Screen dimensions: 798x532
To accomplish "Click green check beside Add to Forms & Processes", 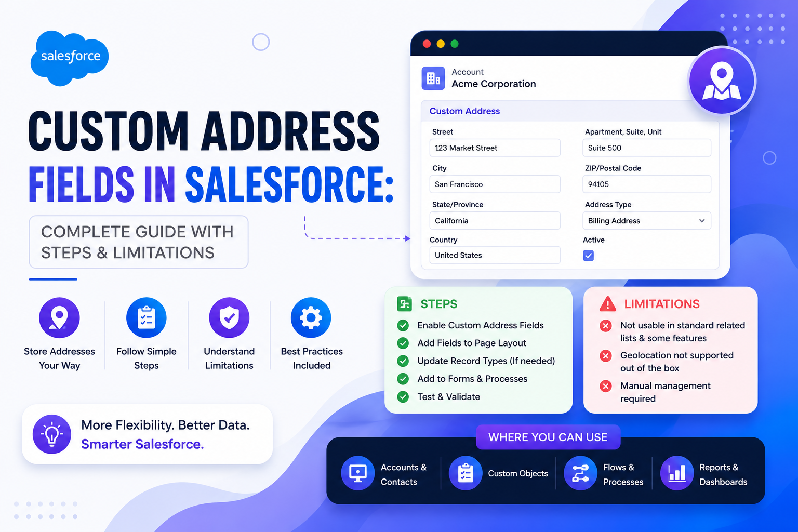I will click(403, 379).
